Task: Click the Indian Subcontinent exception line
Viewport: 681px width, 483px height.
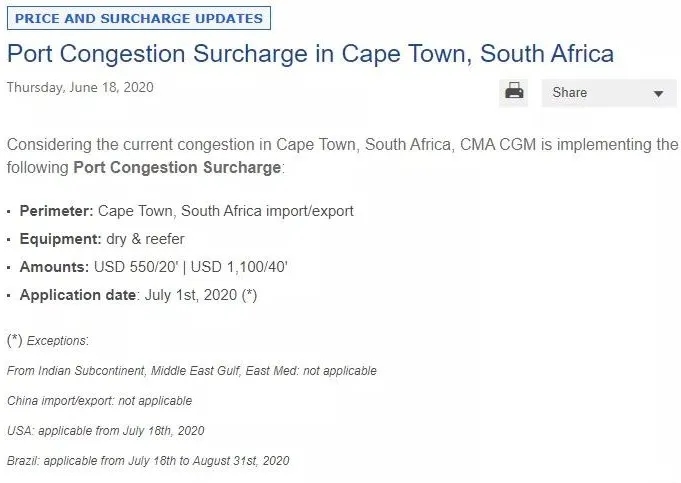Action: click(x=191, y=371)
